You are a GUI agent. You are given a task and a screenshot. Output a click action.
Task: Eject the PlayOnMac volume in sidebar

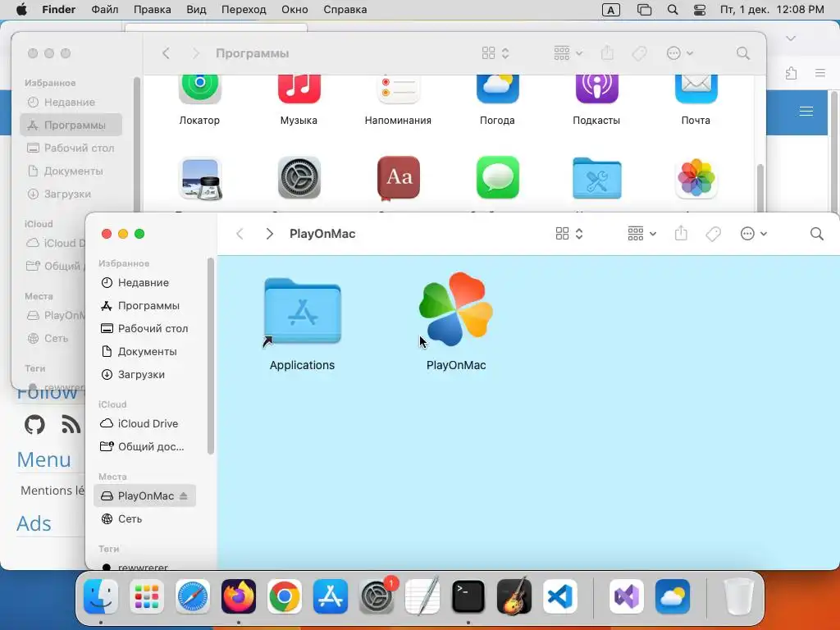pyautogui.click(x=183, y=496)
